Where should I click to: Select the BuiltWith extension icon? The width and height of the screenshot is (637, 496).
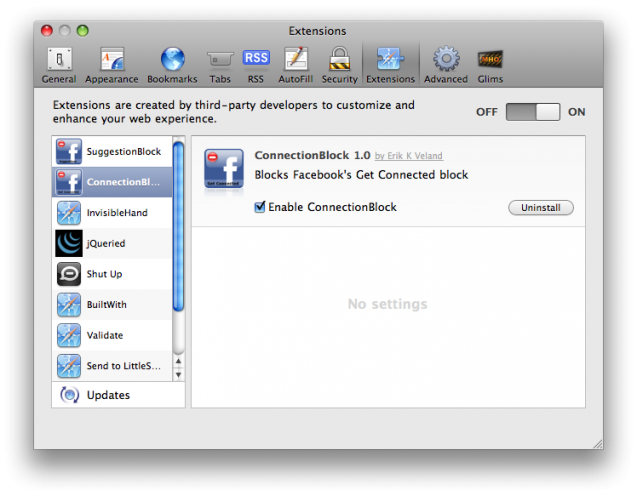(69, 305)
